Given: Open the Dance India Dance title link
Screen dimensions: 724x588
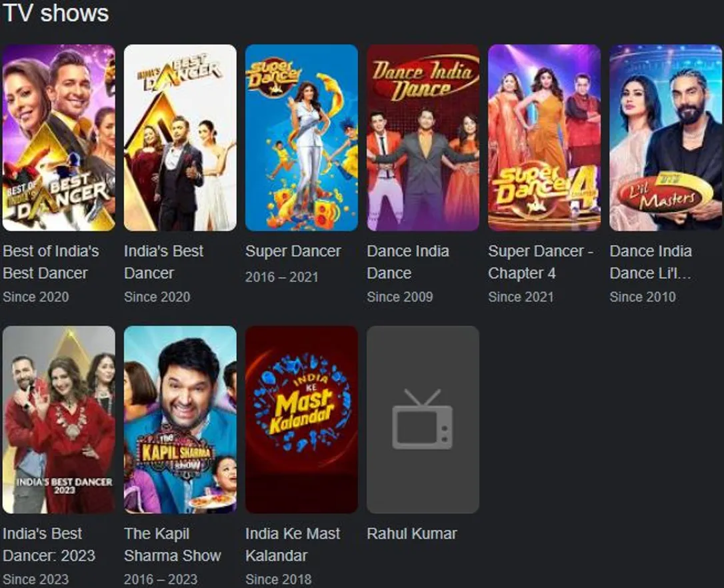Looking at the screenshot, I should [x=408, y=262].
